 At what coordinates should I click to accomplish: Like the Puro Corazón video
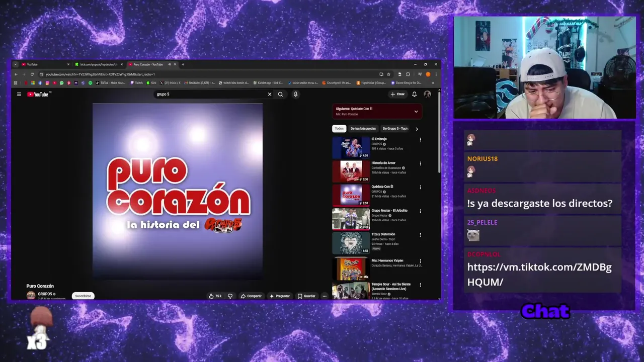coord(215,296)
